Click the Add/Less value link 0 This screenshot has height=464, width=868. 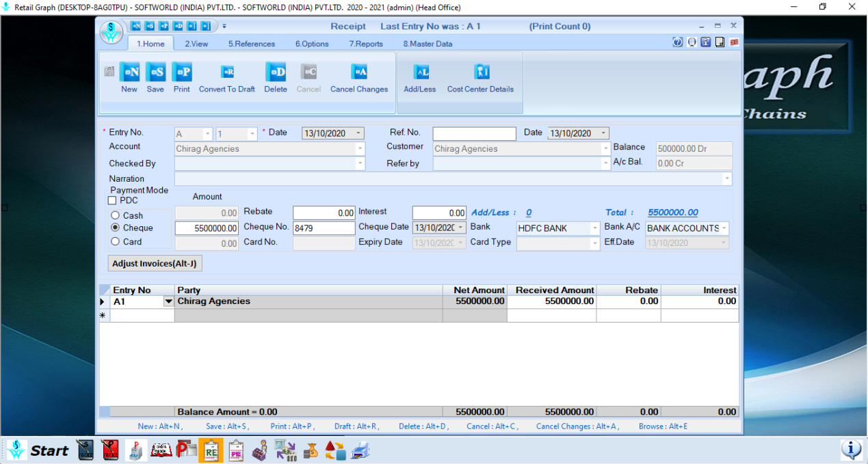pyautogui.click(x=529, y=213)
